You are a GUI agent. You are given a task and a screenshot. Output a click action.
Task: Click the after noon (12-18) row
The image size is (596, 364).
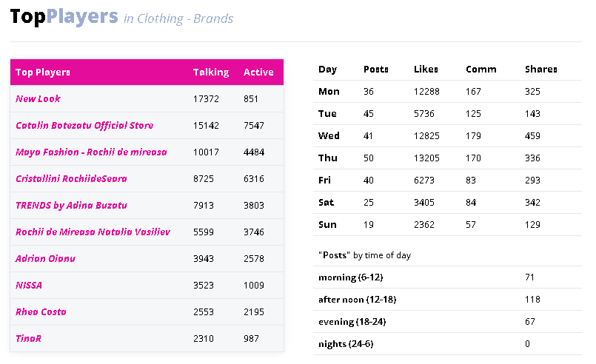(447, 300)
